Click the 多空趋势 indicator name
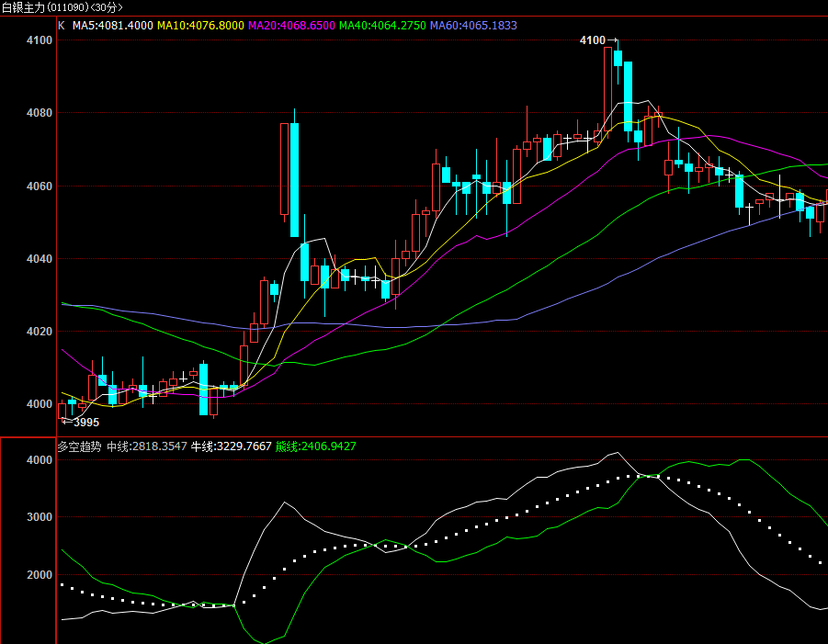Screen dimensions: 828x644 click(x=79, y=446)
